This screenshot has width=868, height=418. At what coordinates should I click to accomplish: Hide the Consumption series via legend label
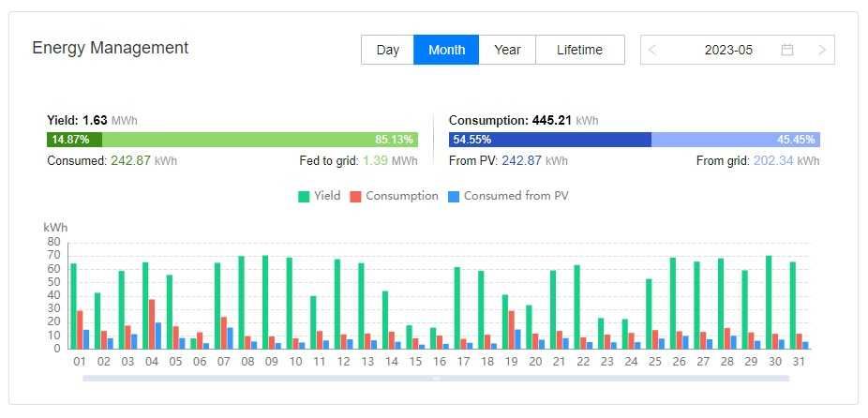(x=402, y=197)
